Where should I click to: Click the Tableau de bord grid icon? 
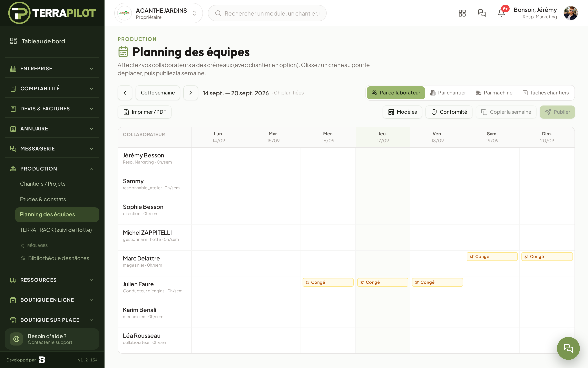point(13,41)
